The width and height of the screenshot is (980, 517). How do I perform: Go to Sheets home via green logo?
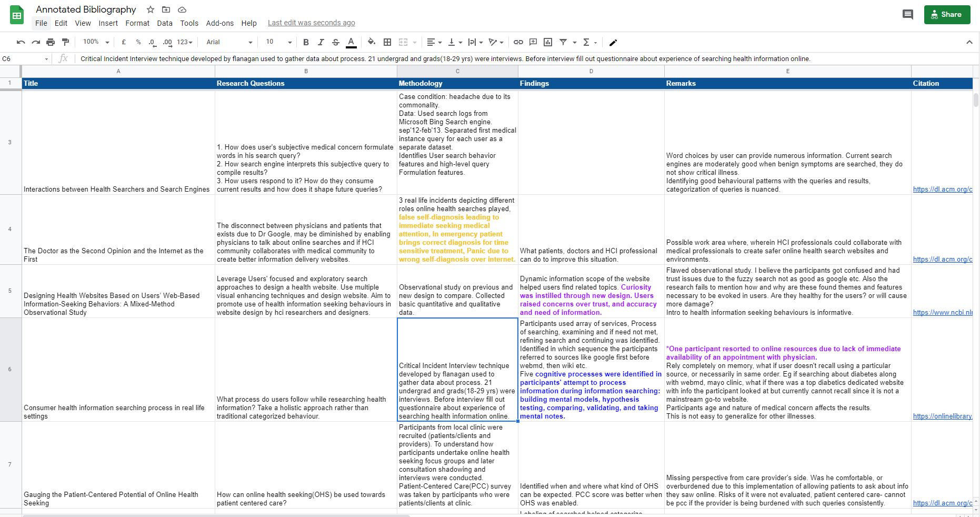pos(17,15)
